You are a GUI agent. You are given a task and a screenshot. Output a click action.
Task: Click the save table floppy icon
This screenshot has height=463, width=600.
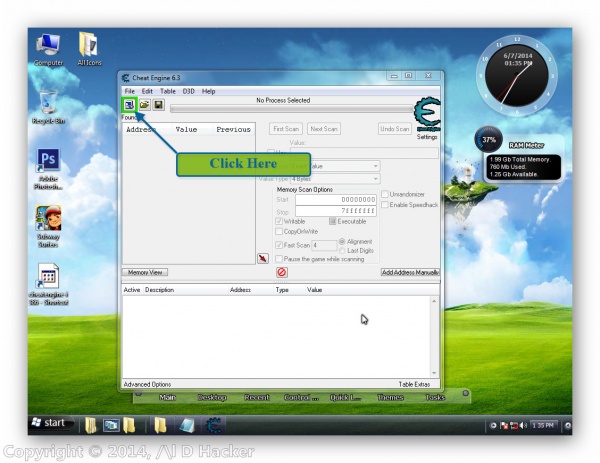tap(158, 104)
